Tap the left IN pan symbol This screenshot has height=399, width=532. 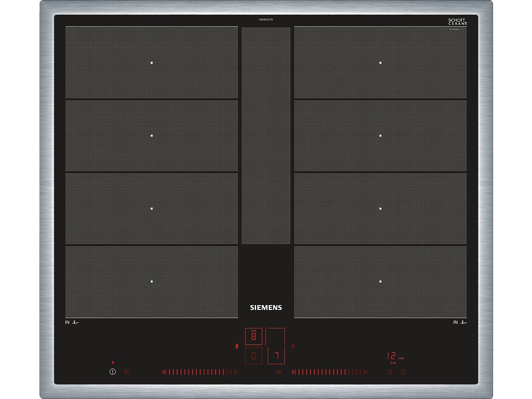click(x=72, y=322)
